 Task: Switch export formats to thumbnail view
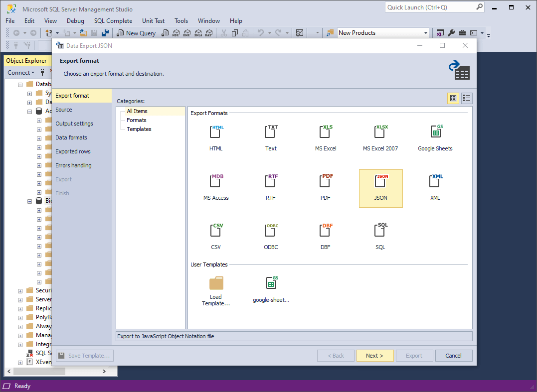[453, 98]
